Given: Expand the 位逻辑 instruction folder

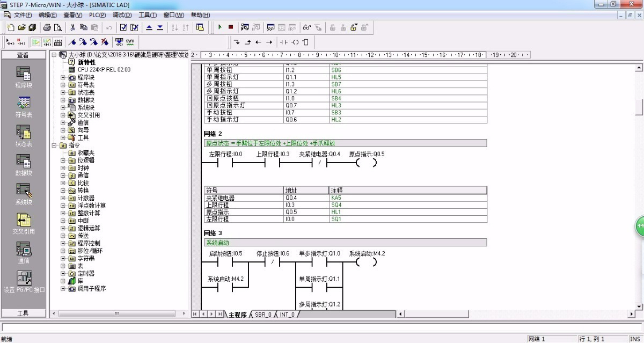Looking at the screenshot, I should [63, 160].
